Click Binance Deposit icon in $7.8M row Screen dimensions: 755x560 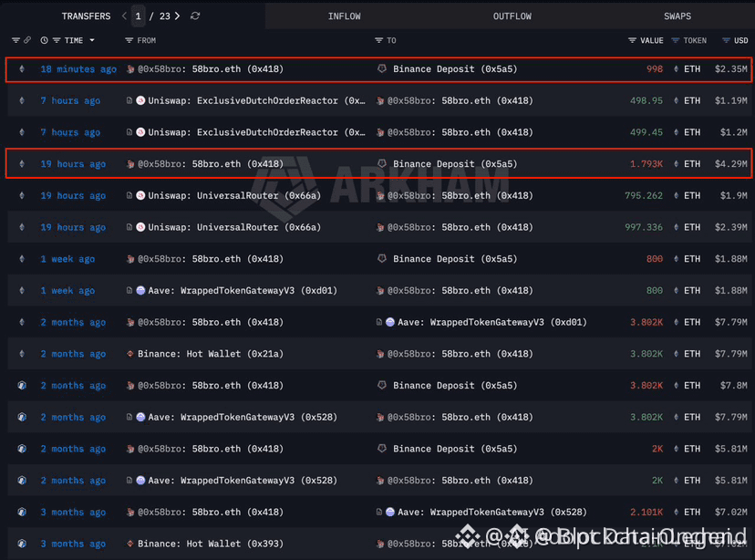pyautogui.click(x=382, y=386)
